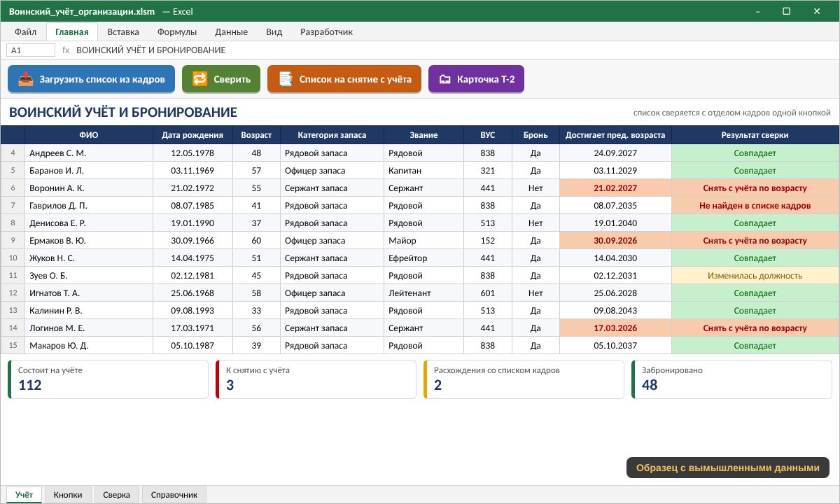Click the sync arrows icon on Сверить
The image size is (840, 504).
[x=200, y=79]
